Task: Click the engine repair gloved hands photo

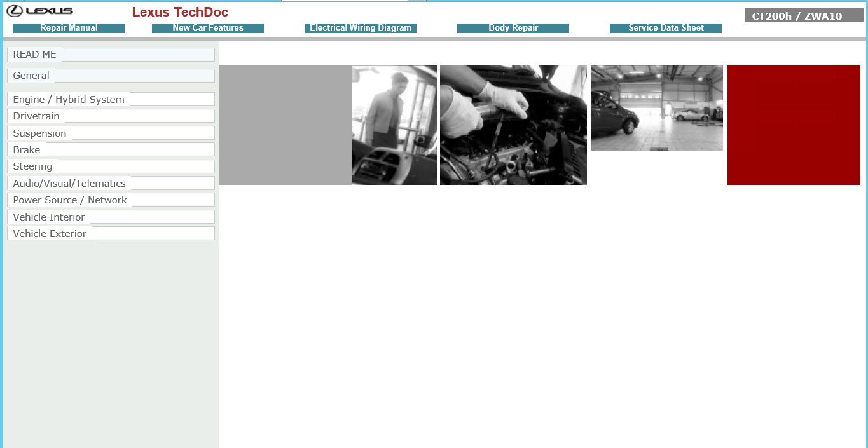Action: [513, 125]
